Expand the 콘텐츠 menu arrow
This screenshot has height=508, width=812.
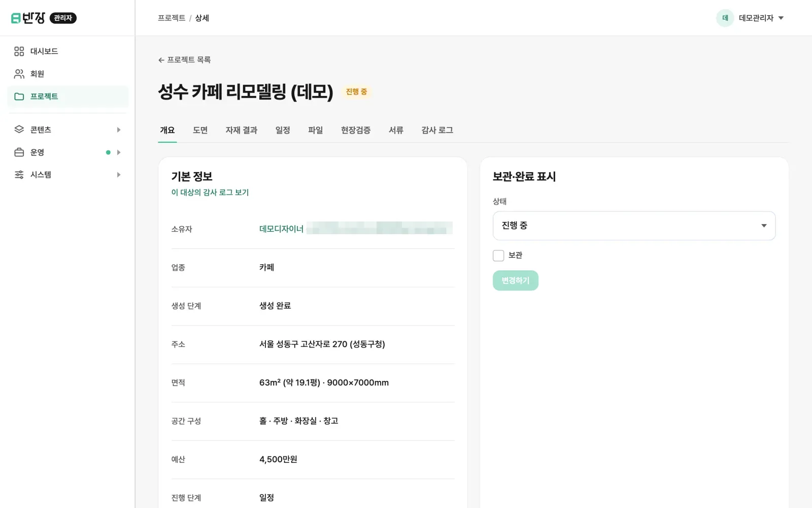(x=119, y=130)
